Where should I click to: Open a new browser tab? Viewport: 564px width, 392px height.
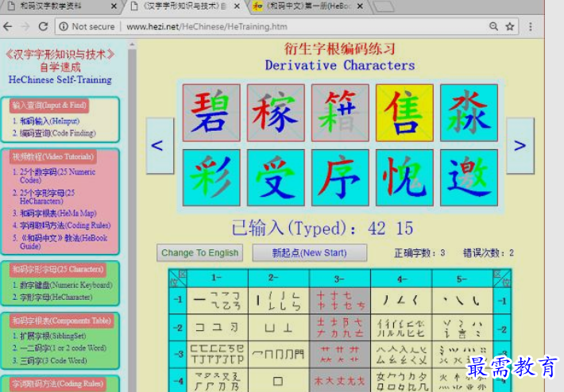pyautogui.click(x=384, y=6)
